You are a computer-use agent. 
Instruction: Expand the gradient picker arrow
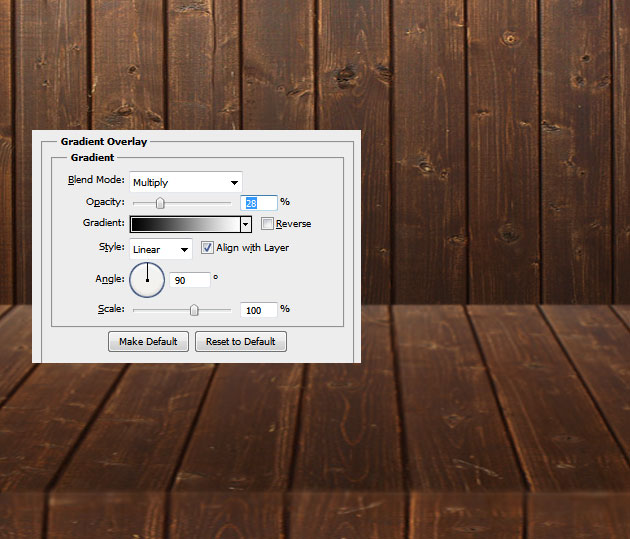[x=246, y=224]
